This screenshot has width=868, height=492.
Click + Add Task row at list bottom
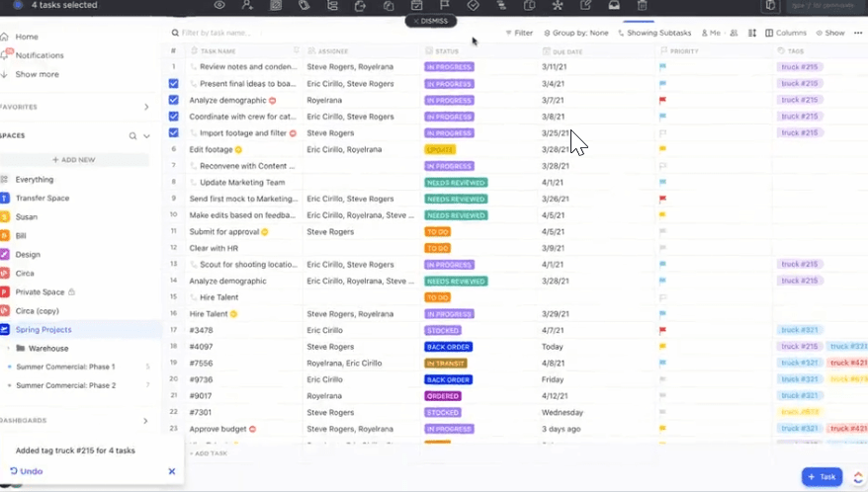(x=209, y=453)
